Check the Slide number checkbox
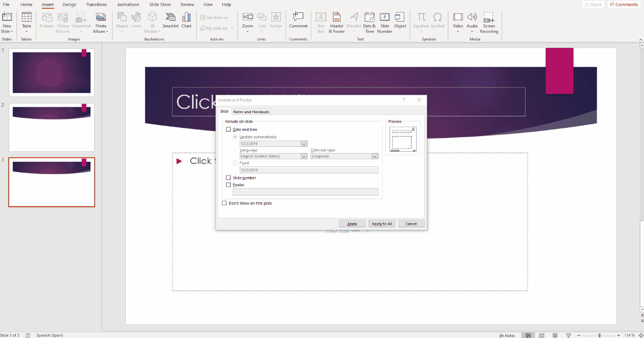 coord(228,178)
